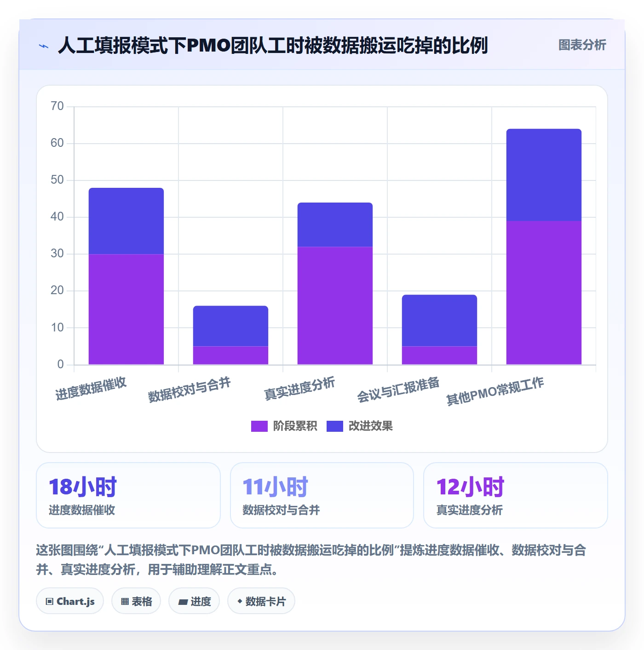The image size is (644, 650).
Task: Click the blue 改进效果 bar segment for 数据校对与合并
Action: point(230,326)
